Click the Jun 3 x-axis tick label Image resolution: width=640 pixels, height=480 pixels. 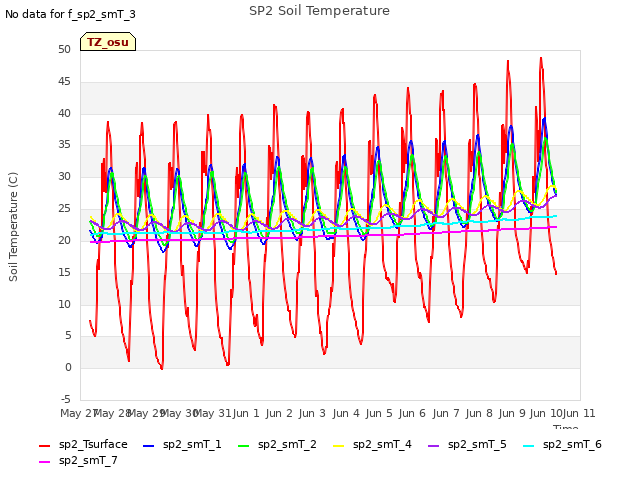pyautogui.click(x=312, y=413)
